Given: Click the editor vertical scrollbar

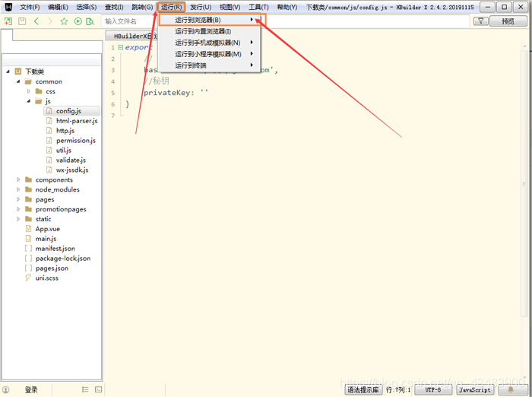Looking at the screenshot, I should pyautogui.click(x=524, y=183).
